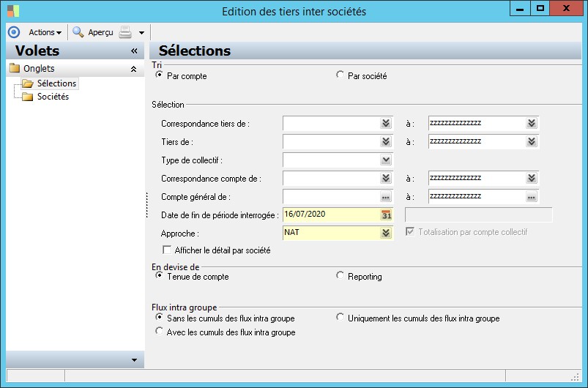Collapse the Onglets section
The image size is (588, 388).
[133, 69]
